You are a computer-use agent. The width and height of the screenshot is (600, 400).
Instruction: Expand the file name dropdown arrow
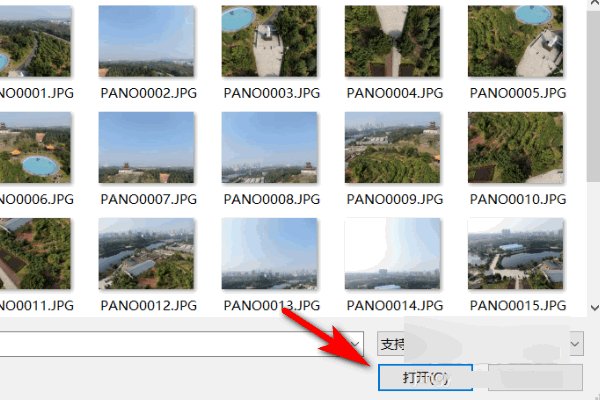click(355, 344)
